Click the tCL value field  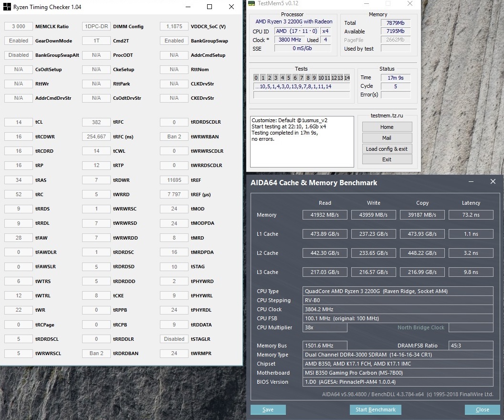coord(19,122)
